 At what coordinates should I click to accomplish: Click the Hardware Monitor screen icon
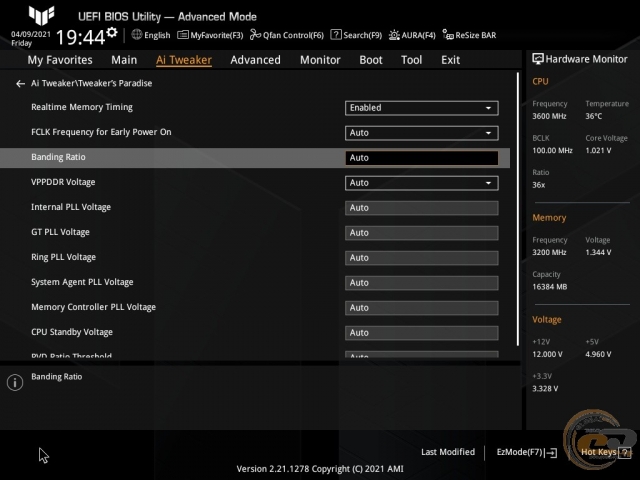[538, 59]
